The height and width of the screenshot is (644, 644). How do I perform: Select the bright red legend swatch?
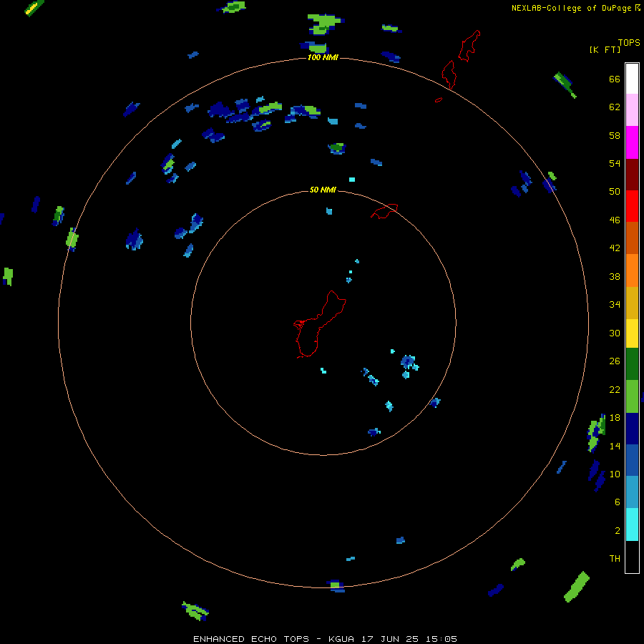(x=632, y=206)
